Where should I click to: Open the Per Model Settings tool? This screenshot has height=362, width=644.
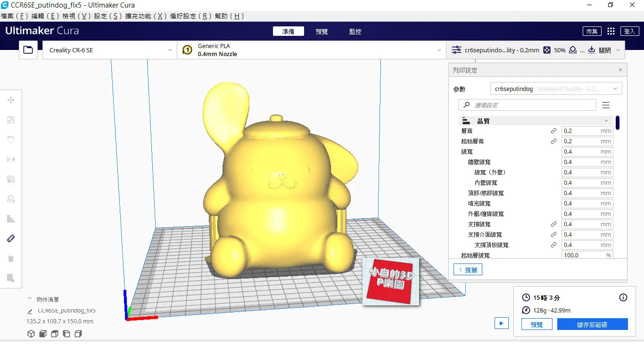coord(11,179)
